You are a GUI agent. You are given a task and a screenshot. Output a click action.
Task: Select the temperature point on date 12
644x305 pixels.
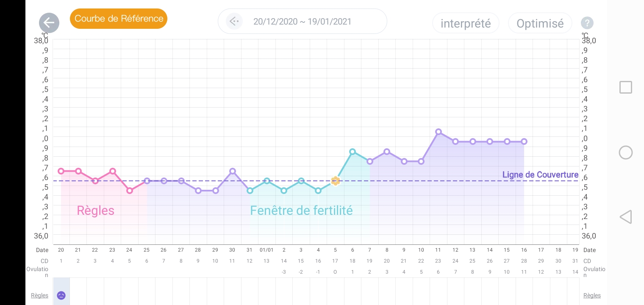[455, 141]
